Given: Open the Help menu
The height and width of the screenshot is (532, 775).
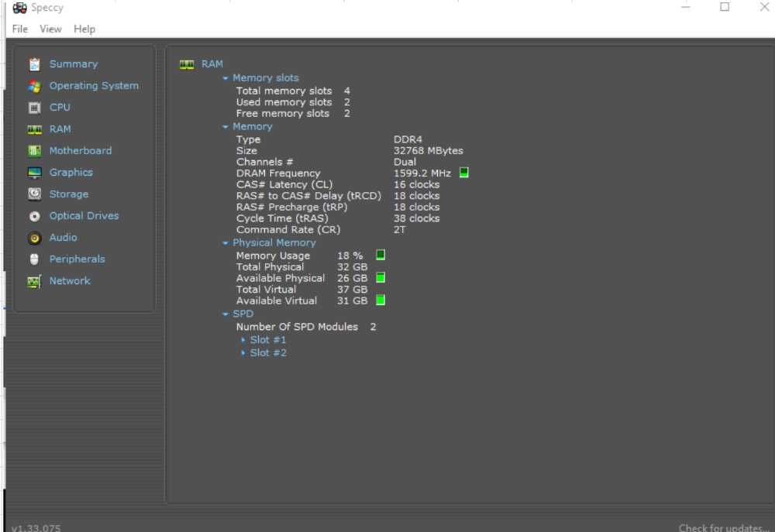Looking at the screenshot, I should pyautogui.click(x=84, y=29).
